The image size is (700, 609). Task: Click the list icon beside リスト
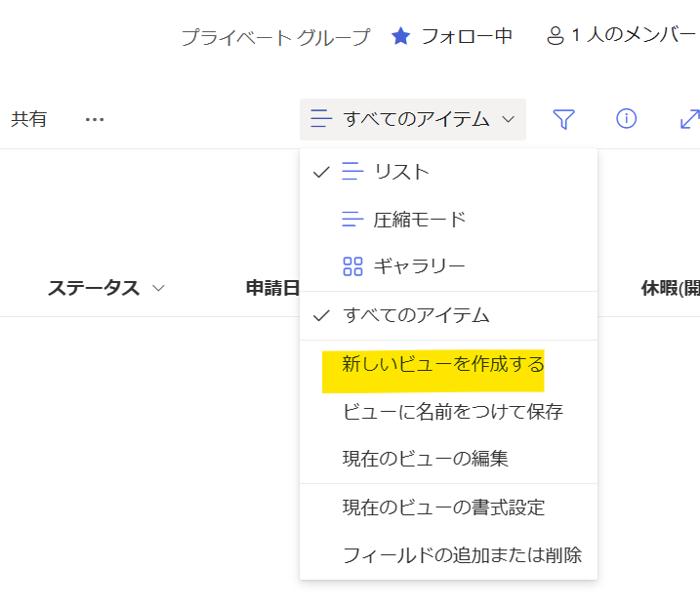click(352, 172)
